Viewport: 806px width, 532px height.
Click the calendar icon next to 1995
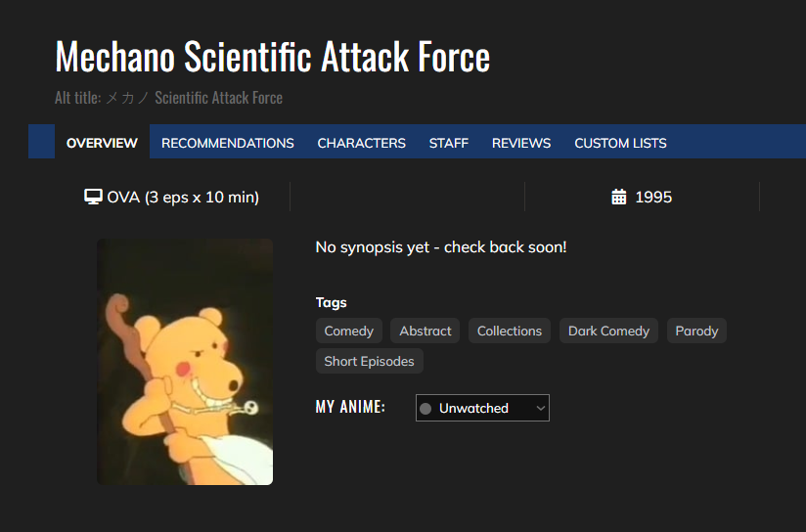tap(618, 198)
